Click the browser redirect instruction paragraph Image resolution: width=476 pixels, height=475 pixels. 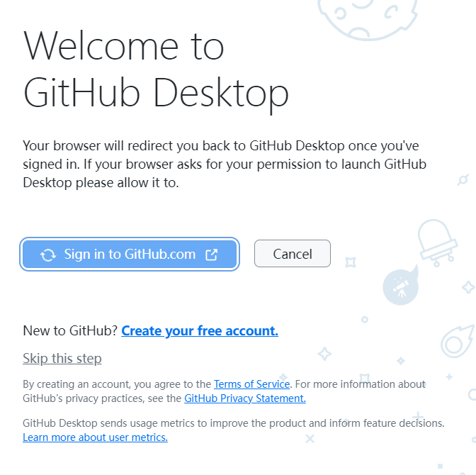point(225,164)
